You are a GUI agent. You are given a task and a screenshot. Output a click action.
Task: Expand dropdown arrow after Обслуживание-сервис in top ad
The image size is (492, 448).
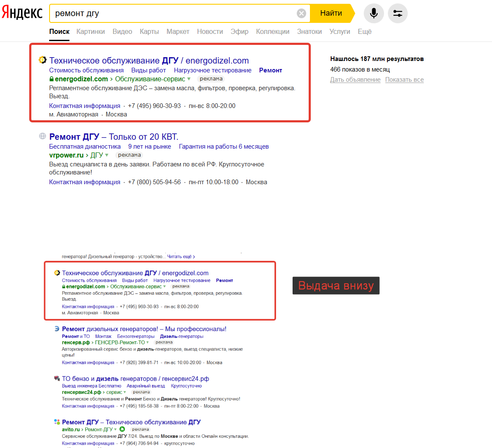[189, 79]
